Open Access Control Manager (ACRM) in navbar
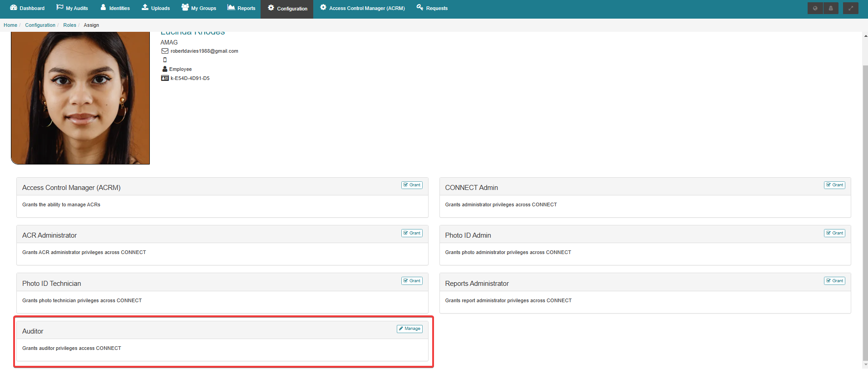This screenshot has height=369, width=868. coord(362,8)
